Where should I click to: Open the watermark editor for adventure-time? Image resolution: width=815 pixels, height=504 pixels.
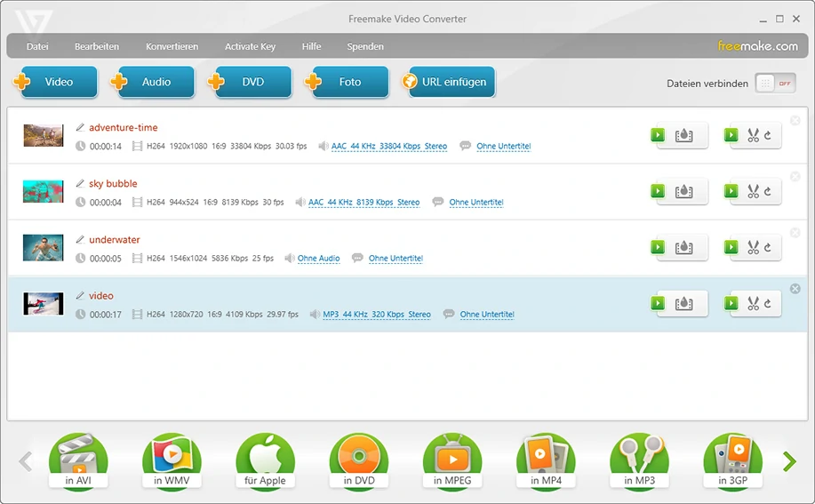point(683,136)
